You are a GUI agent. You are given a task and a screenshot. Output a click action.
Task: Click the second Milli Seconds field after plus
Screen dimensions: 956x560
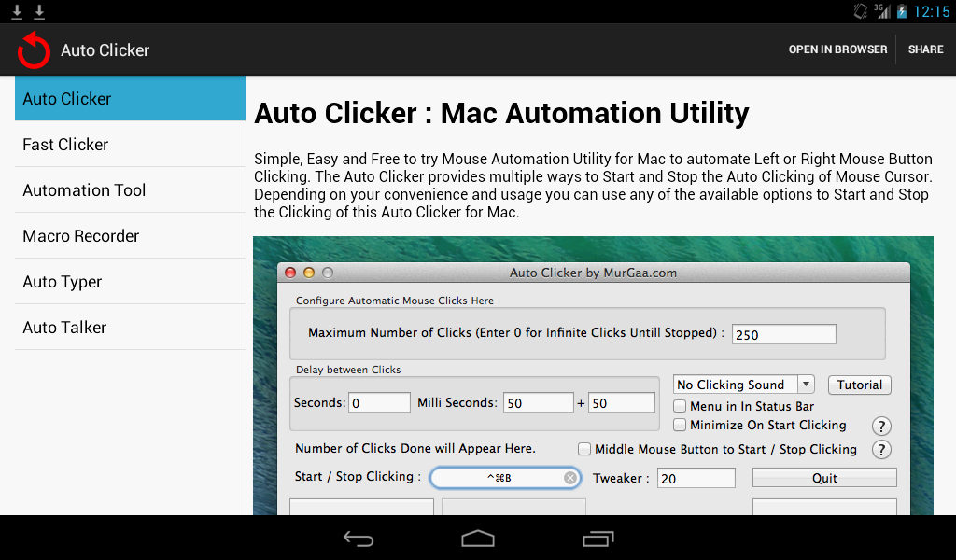point(621,403)
